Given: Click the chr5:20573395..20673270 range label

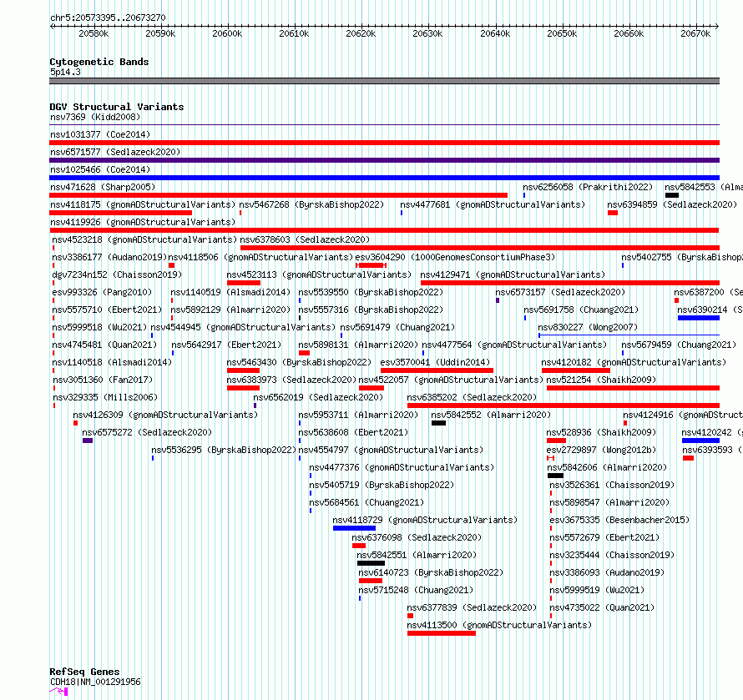Looking at the screenshot, I should point(108,18).
